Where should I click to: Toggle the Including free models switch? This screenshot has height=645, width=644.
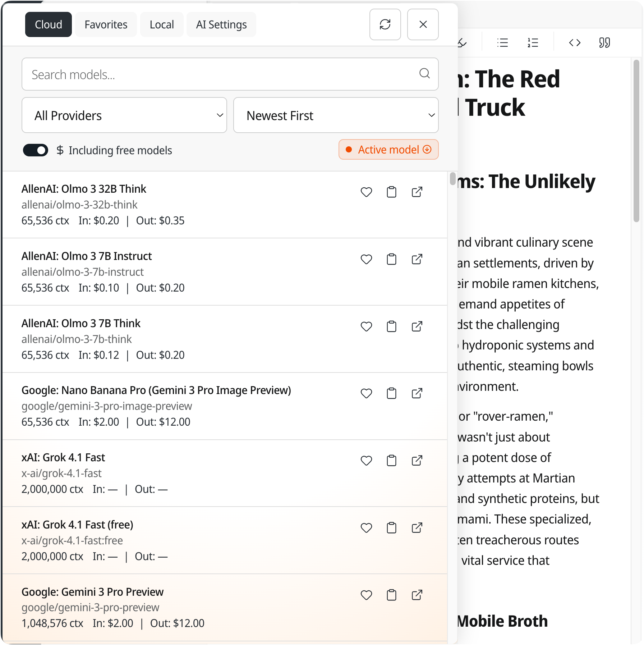pyautogui.click(x=36, y=150)
